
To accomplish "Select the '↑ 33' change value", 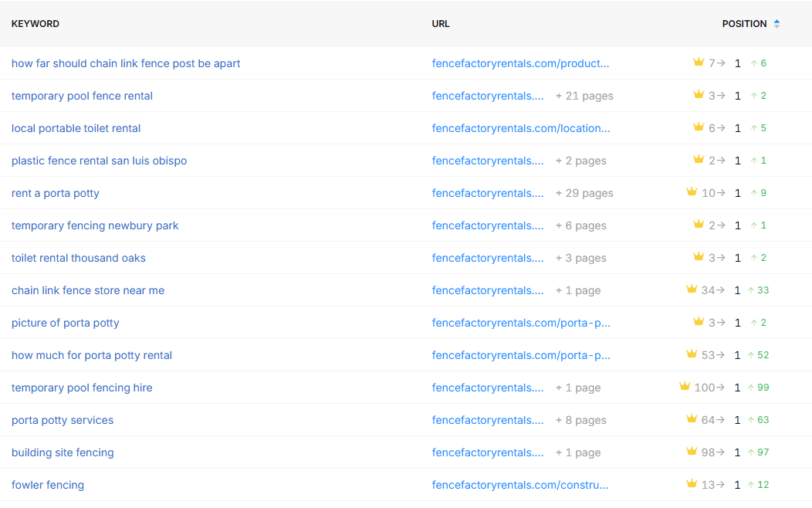I will click(x=759, y=290).
